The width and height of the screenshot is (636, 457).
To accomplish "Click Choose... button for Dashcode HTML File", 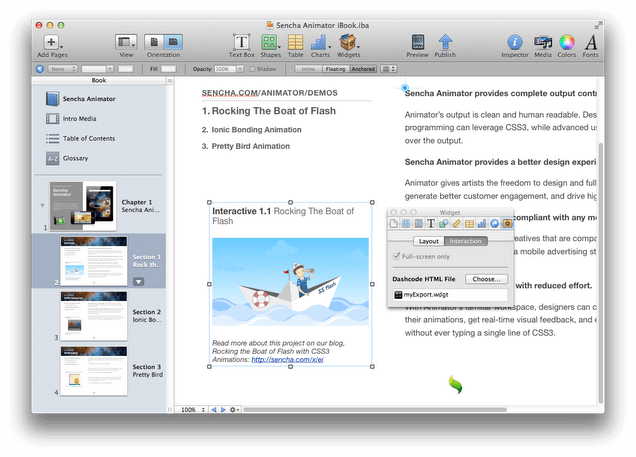I will point(486,279).
